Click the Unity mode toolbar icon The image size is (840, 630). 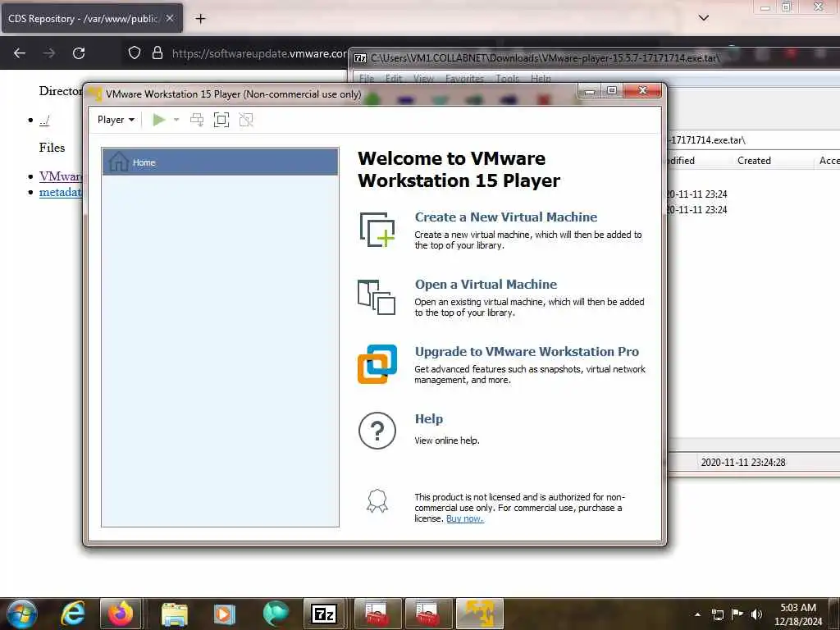click(246, 120)
